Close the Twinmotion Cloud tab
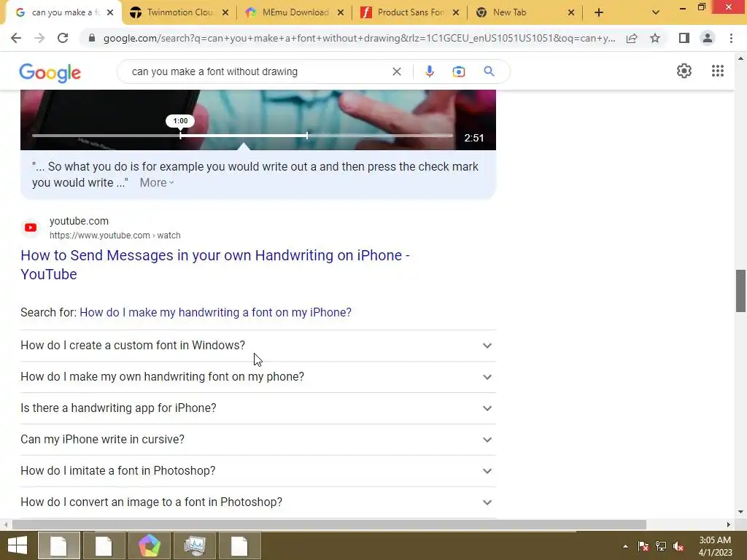The height and width of the screenshot is (560, 747). (x=225, y=13)
